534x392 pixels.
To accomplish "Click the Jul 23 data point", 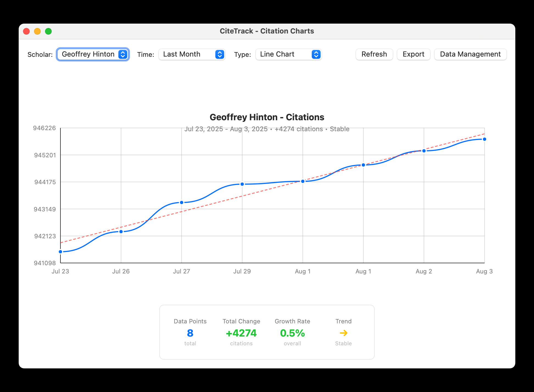I will pyautogui.click(x=60, y=252).
